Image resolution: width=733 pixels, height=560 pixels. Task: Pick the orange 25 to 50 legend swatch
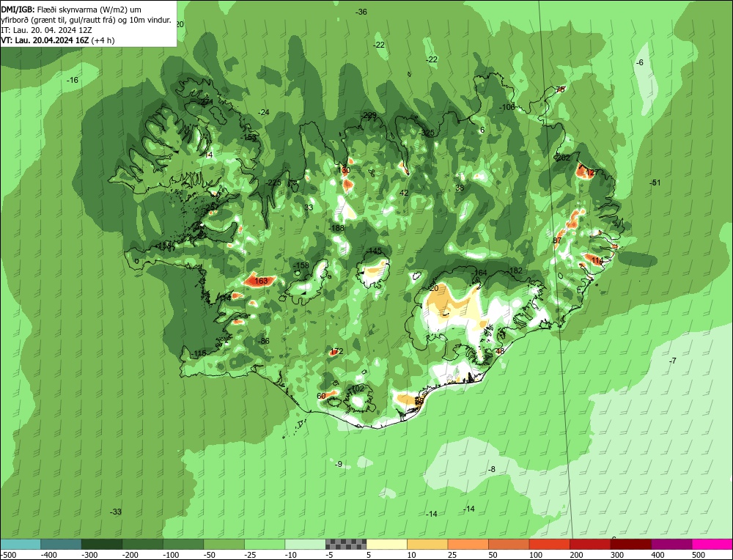coord(468,544)
